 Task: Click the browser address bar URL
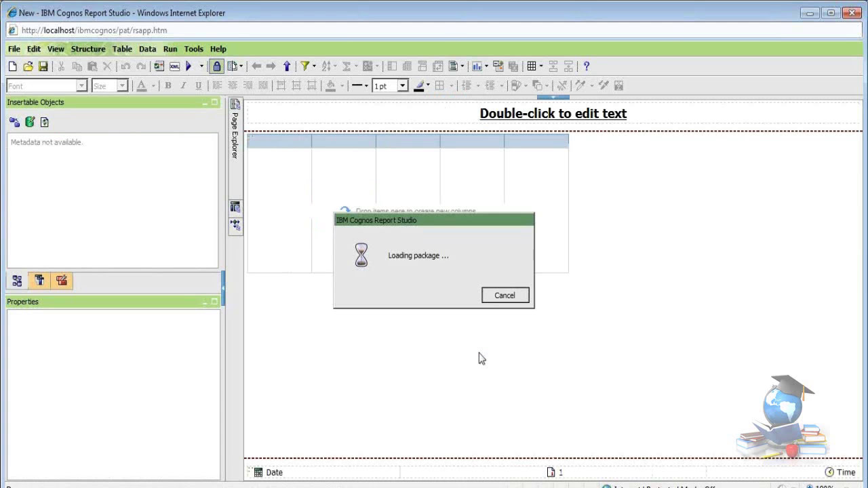pos(94,30)
